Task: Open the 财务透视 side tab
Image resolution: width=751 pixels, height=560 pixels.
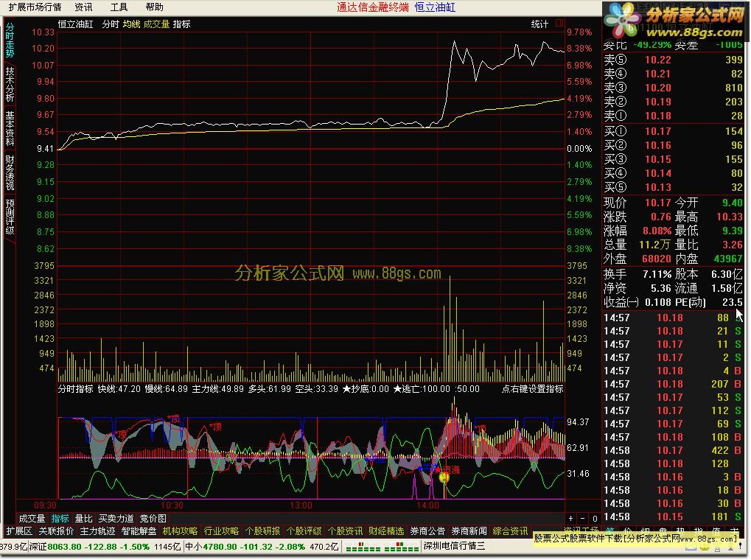Action: 10,172
